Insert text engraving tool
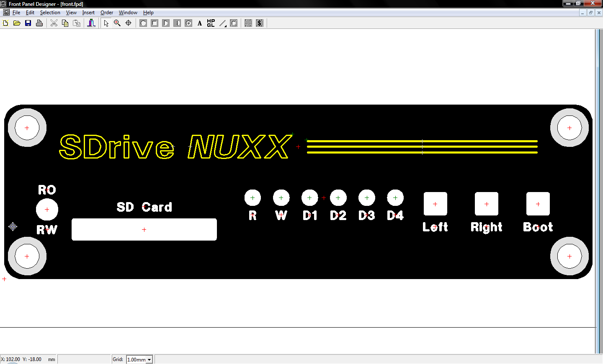Image resolution: width=603 pixels, height=364 pixels. click(x=200, y=23)
